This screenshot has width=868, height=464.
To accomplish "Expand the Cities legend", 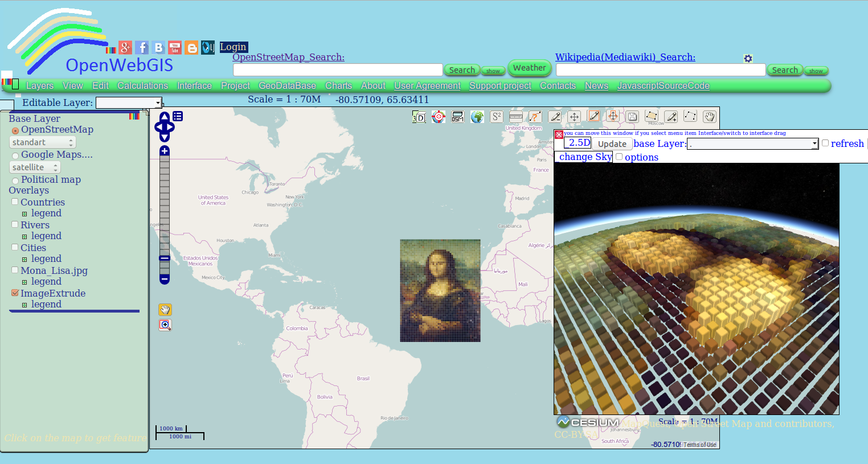I will [x=24, y=260].
